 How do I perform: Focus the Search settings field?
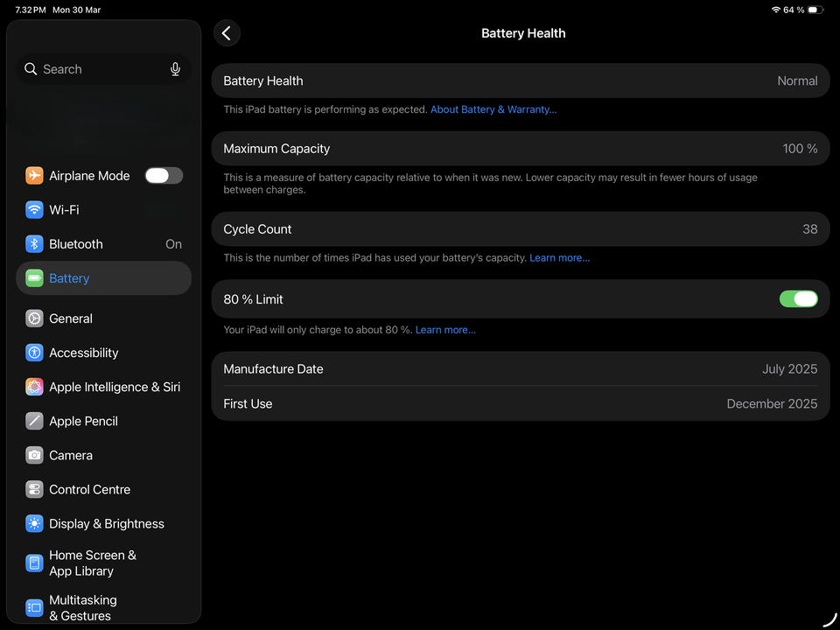(103, 69)
